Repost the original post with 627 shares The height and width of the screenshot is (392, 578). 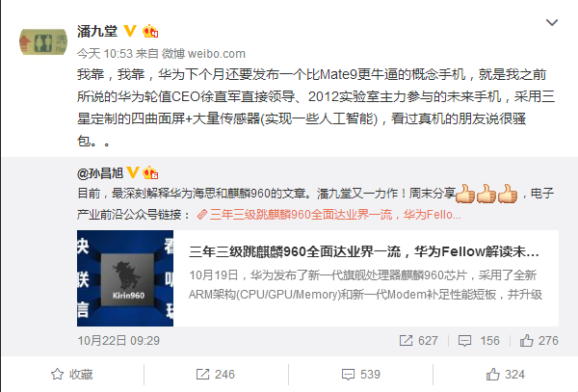pyautogui.click(x=418, y=340)
